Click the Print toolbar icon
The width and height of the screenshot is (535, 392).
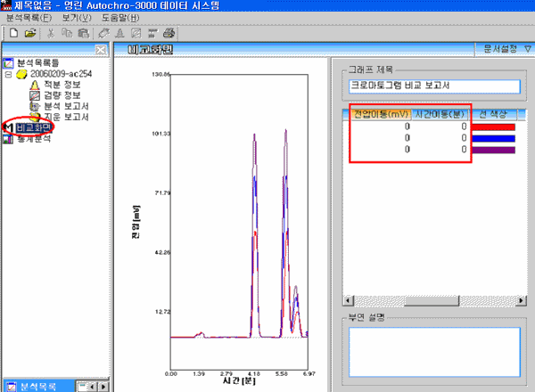[168, 33]
